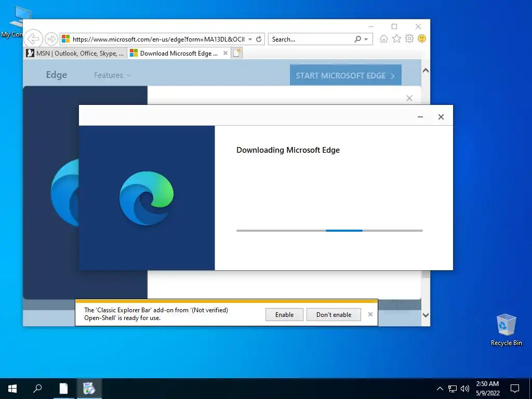Viewport: 532px width, 399px height.
Task: Click the Edge installer taskbar icon
Action: (x=89, y=389)
